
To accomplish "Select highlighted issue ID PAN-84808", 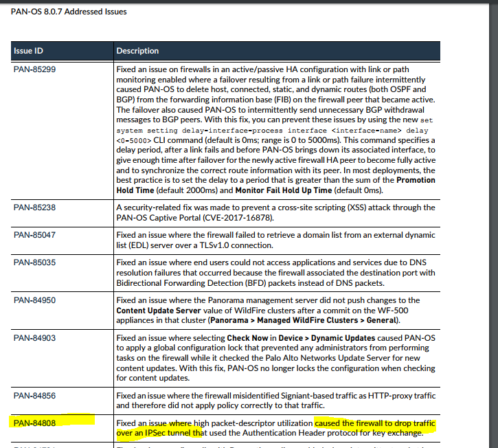I will (34, 423).
